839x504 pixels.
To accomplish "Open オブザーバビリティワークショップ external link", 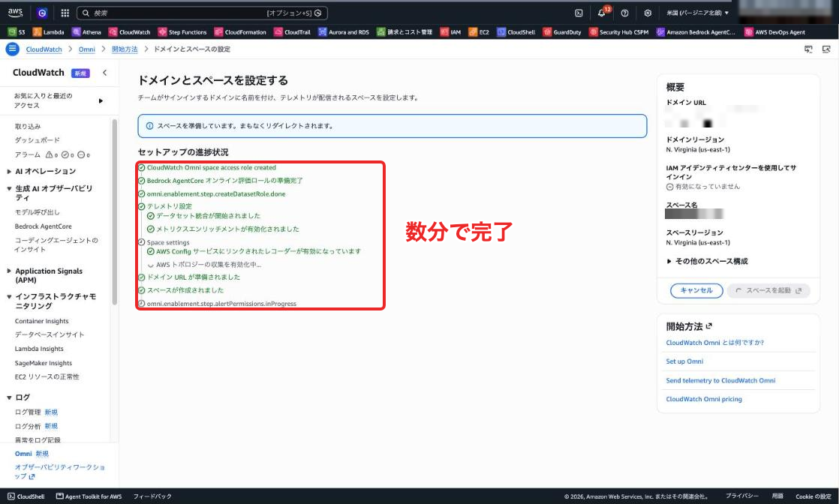I will click(x=59, y=471).
